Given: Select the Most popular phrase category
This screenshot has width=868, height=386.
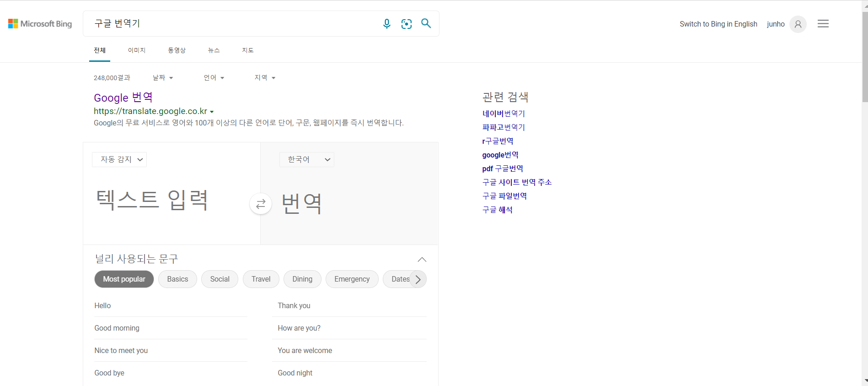Looking at the screenshot, I should 124,279.
